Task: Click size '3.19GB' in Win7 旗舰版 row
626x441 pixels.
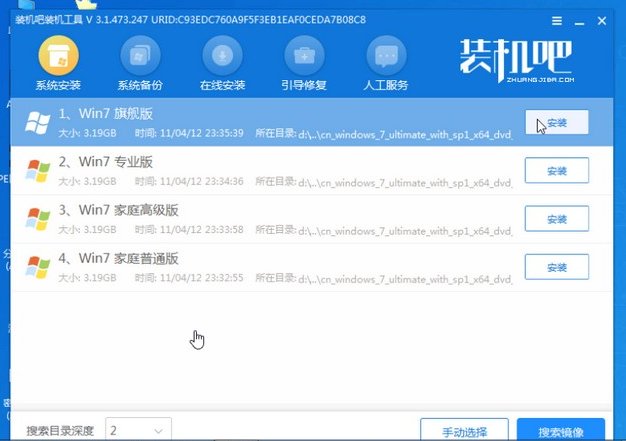Action: 100,133
